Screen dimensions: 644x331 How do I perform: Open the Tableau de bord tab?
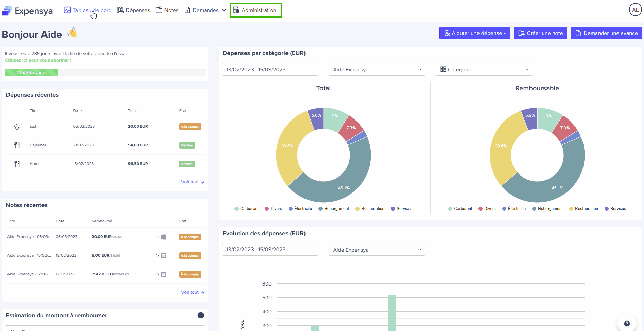click(88, 10)
